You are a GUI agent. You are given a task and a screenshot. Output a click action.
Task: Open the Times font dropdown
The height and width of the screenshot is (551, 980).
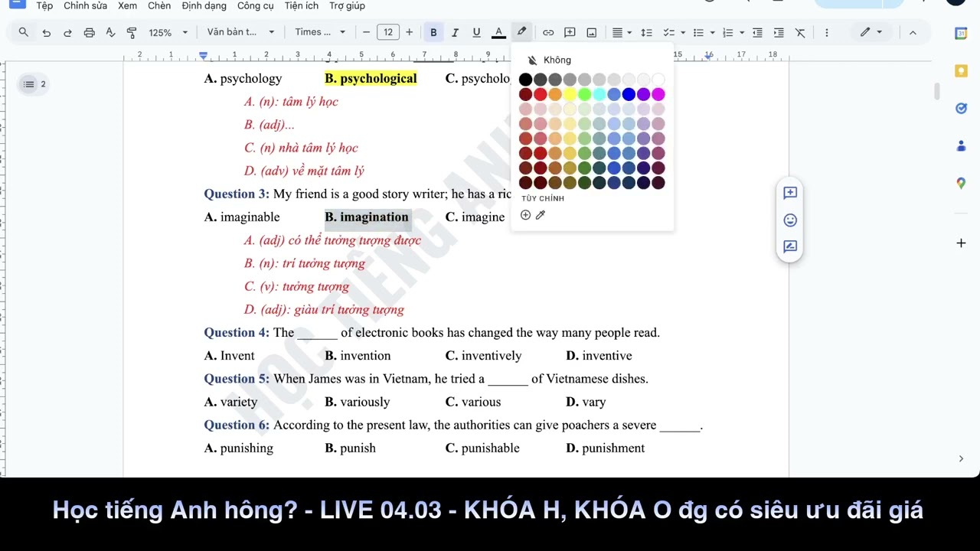320,32
